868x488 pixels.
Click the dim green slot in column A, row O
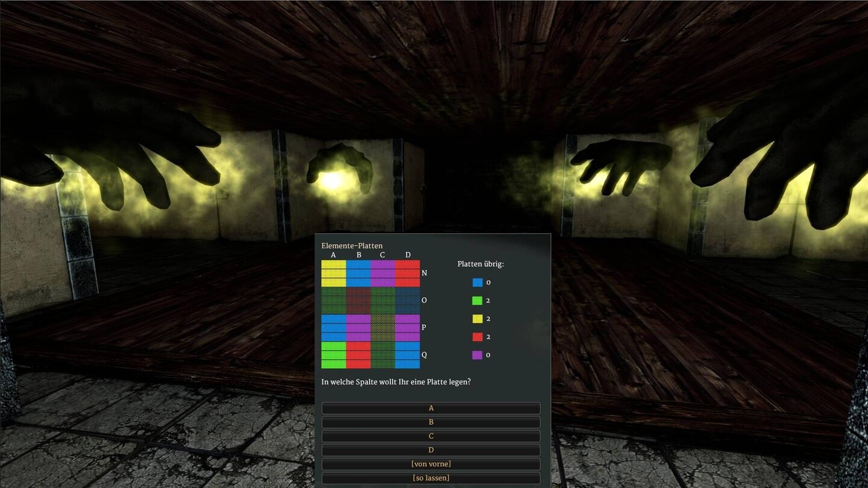pyautogui.click(x=333, y=301)
